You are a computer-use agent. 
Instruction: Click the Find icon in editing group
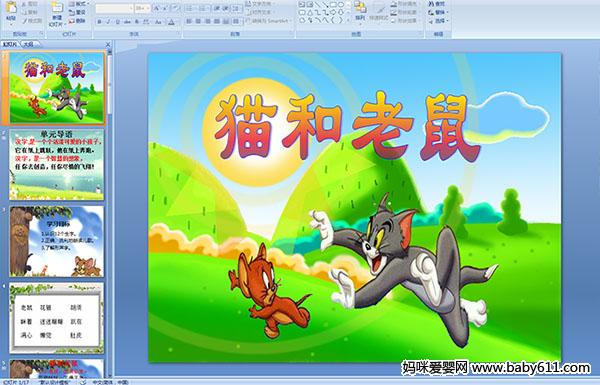pos(437,4)
